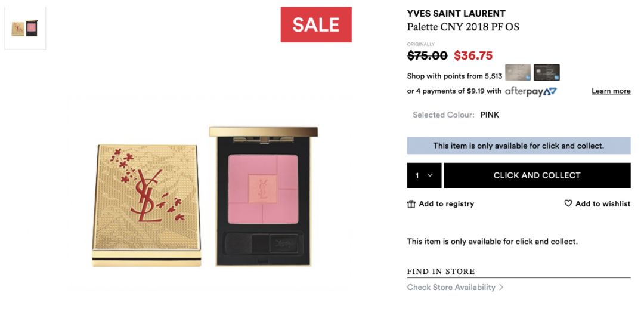Click the black credit card icon
The height and width of the screenshot is (333, 644).
[546, 73]
